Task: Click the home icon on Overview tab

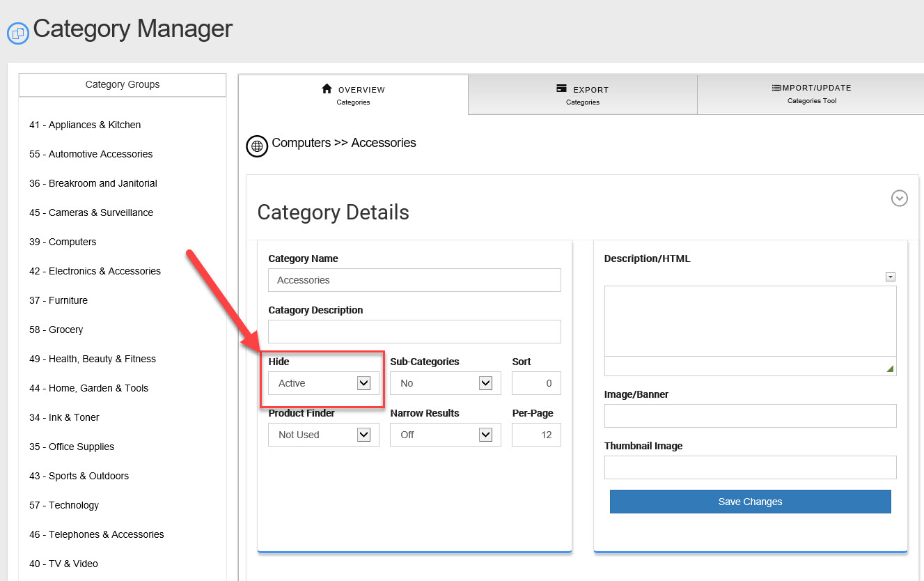Action: tap(327, 88)
